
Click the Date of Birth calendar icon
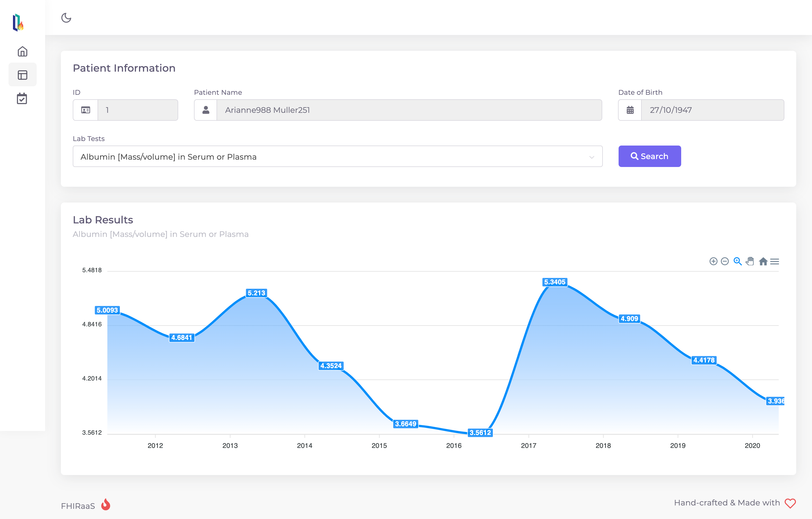[x=630, y=110]
